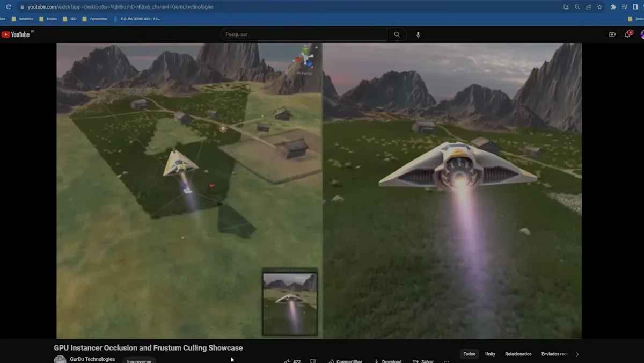The height and width of the screenshot is (363, 644).
Task: Open the EmAlta bookmark folder
Action: pyautogui.click(x=48, y=19)
